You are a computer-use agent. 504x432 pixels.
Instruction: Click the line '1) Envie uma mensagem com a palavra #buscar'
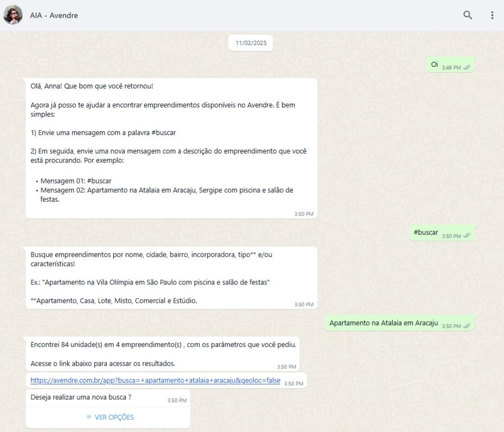(x=103, y=133)
